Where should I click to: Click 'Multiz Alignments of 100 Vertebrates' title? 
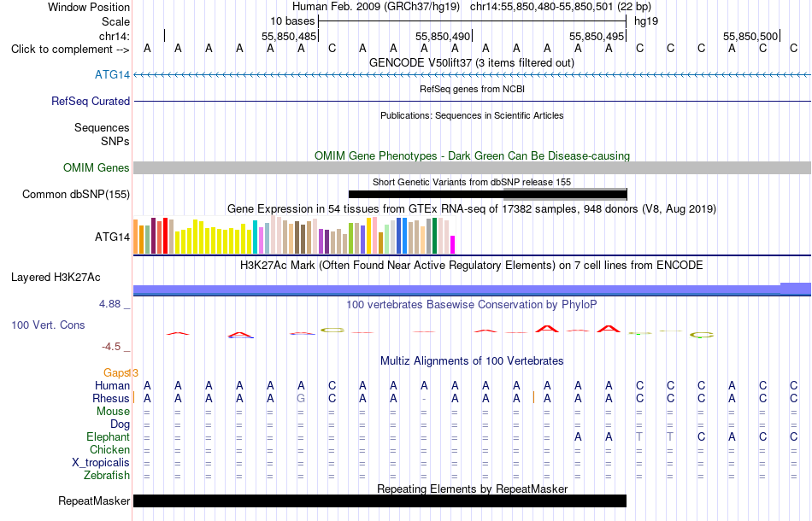pyautogui.click(x=472, y=361)
